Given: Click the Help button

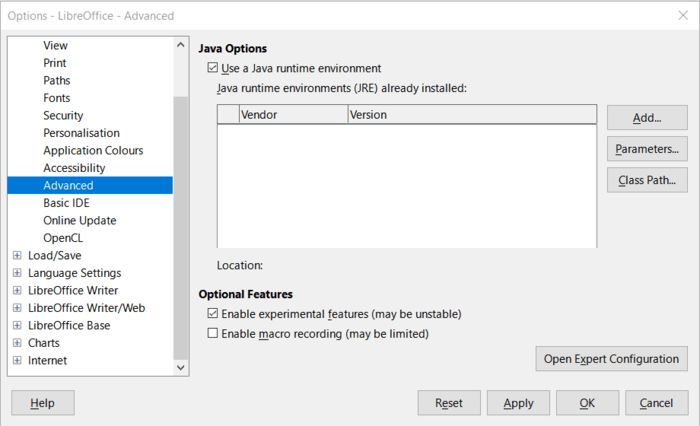Looking at the screenshot, I should [42, 403].
